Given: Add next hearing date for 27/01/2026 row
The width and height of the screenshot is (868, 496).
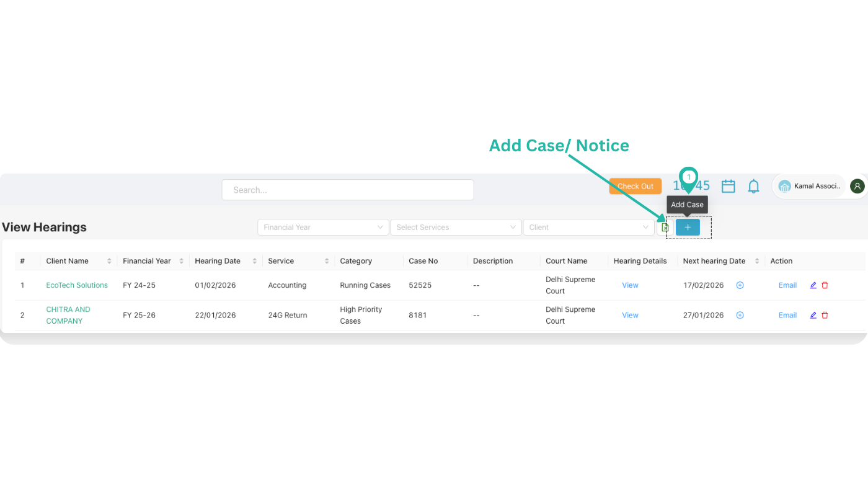Looking at the screenshot, I should pos(740,315).
